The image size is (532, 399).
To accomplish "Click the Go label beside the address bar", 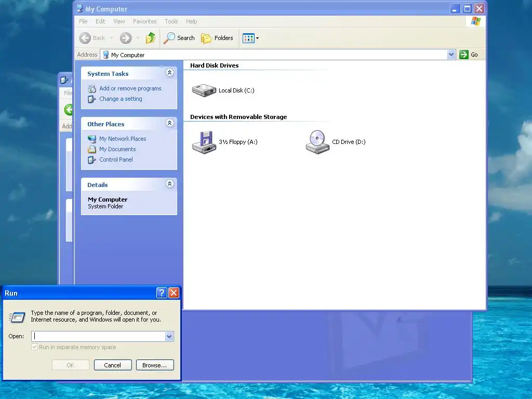I will [474, 55].
